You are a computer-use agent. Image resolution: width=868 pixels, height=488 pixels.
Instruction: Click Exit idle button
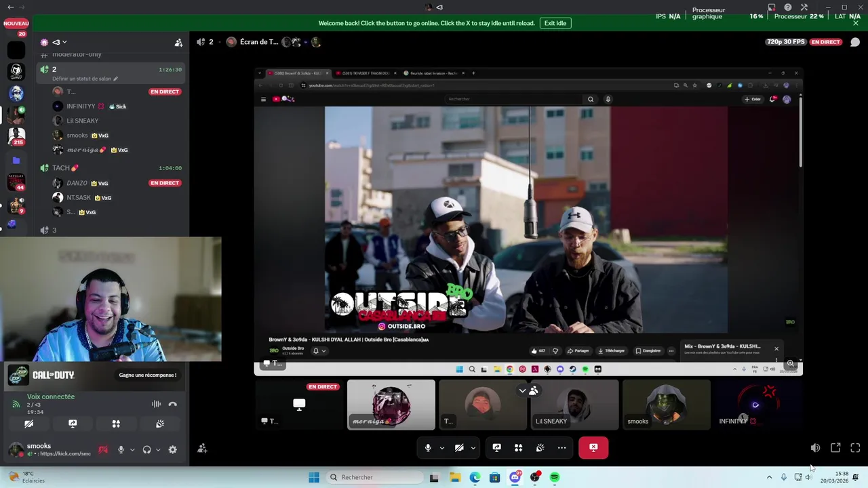(555, 23)
